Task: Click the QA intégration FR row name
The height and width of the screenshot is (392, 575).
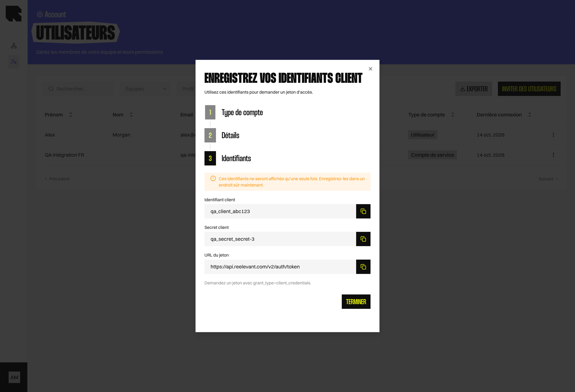Action: coord(64,155)
